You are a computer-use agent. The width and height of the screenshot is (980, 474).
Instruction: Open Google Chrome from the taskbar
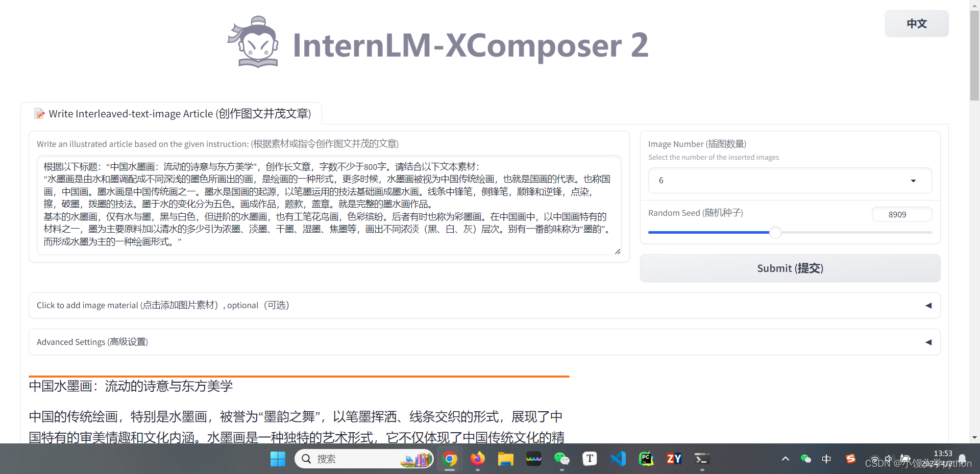coord(450,459)
